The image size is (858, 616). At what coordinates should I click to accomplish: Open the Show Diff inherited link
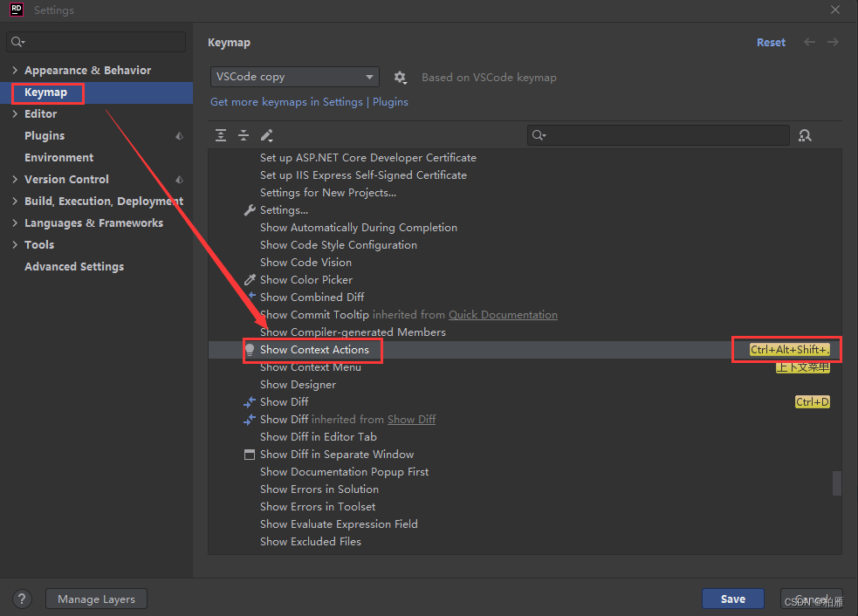pyautogui.click(x=411, y=420)
